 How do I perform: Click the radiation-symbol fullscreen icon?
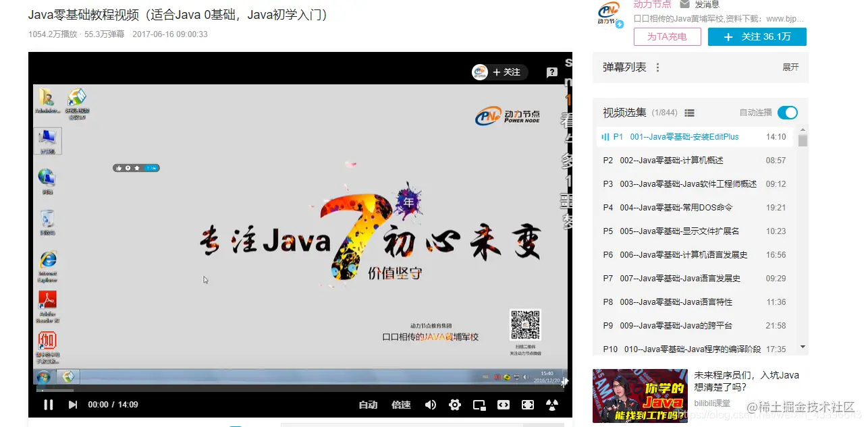(x=552, y=405)
